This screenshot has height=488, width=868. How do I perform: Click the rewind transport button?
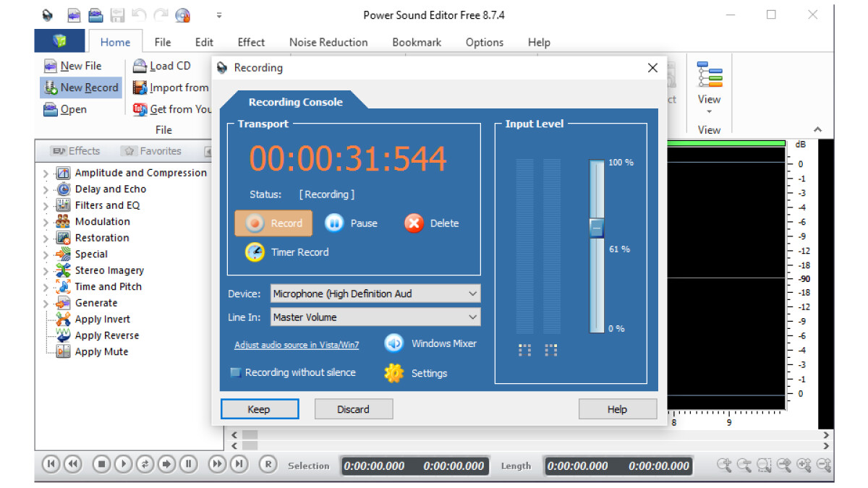click(x=72, y=464)
